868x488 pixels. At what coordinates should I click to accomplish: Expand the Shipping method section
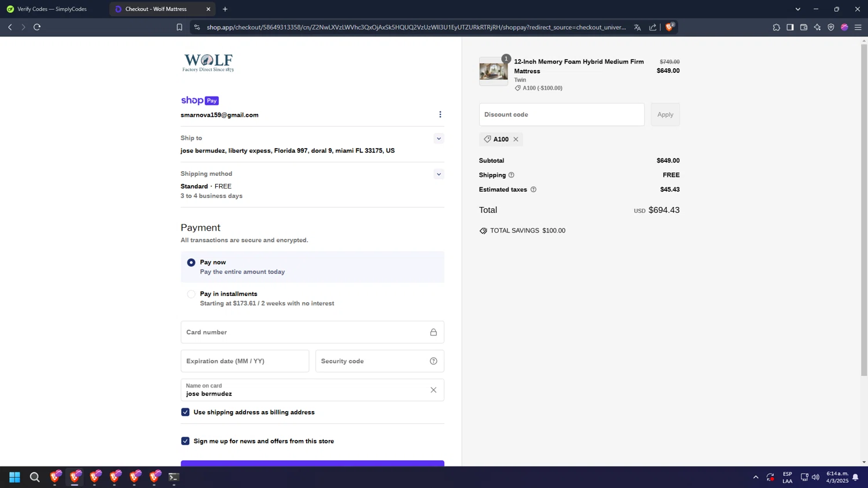[x=439, y=174]
